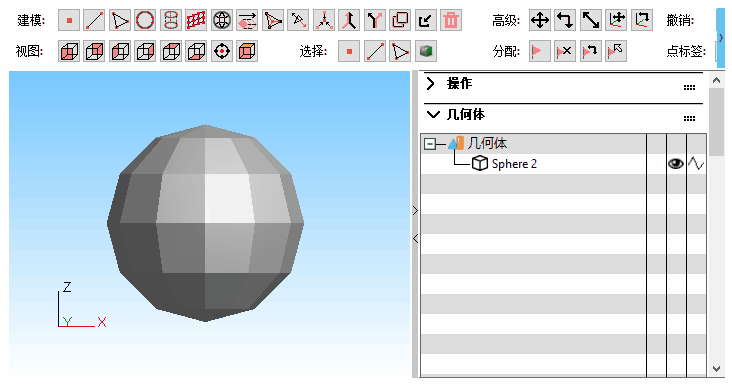This screenshot has width=732, height=388.
Task: Open the toolbar overflow chevron at right edge
Action: tap(721, 37)
